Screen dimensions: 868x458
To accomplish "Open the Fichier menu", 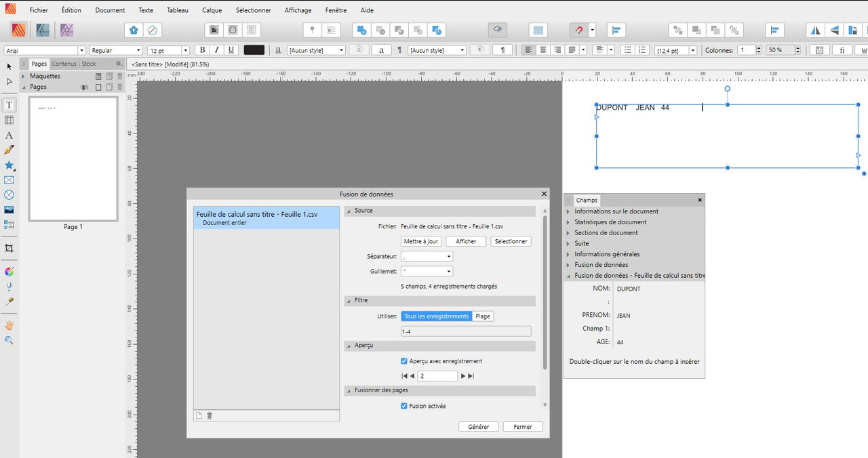I will coord(39,10).
